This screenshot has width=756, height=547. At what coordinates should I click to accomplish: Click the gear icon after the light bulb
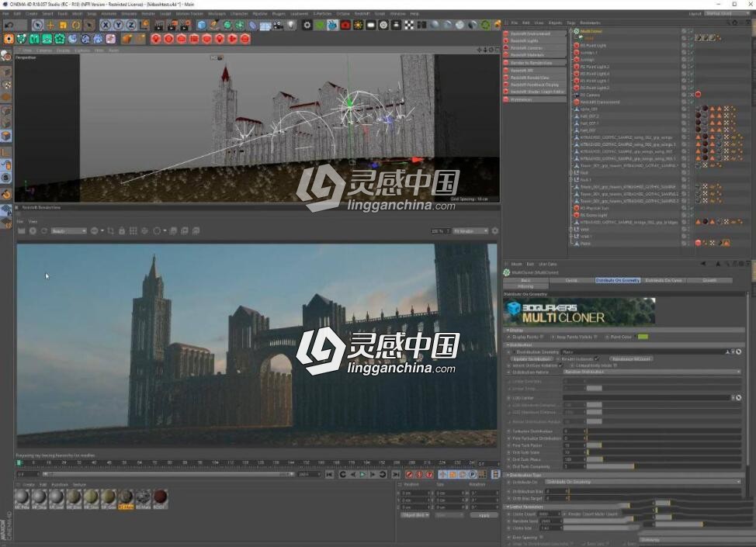307,25
